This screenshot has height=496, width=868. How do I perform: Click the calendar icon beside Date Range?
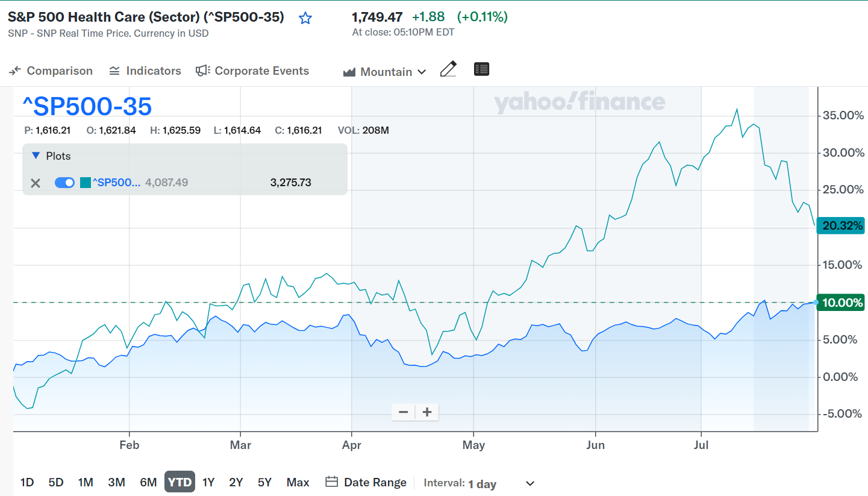[x=331, y=482]
